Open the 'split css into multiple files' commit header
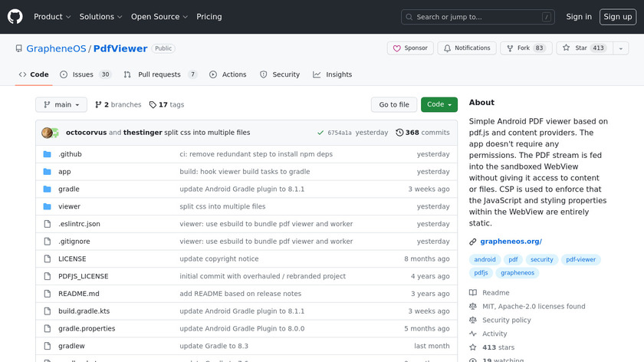Image resolution: width=644 pixels, height=362 pixels. click(x=207, y=133)
